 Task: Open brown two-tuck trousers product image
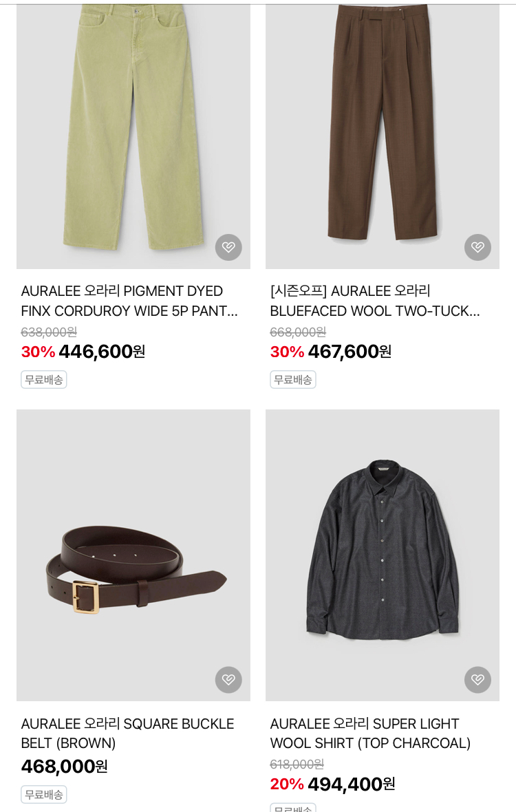point(383,131)
